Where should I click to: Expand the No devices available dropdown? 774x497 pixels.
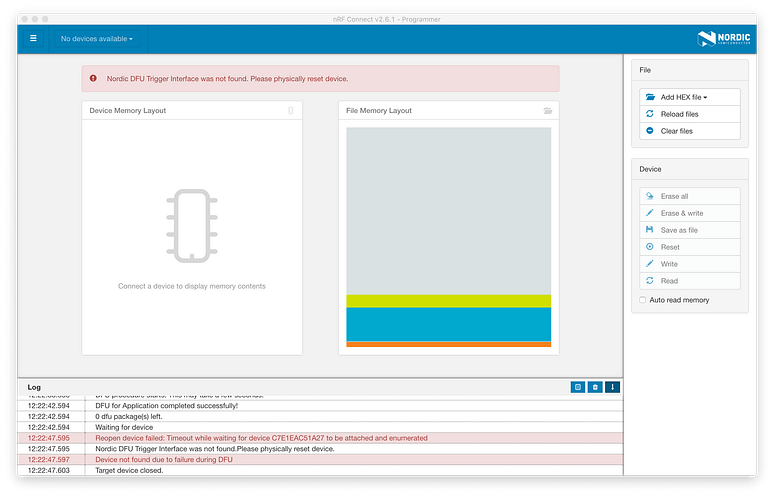coord(97,39)
